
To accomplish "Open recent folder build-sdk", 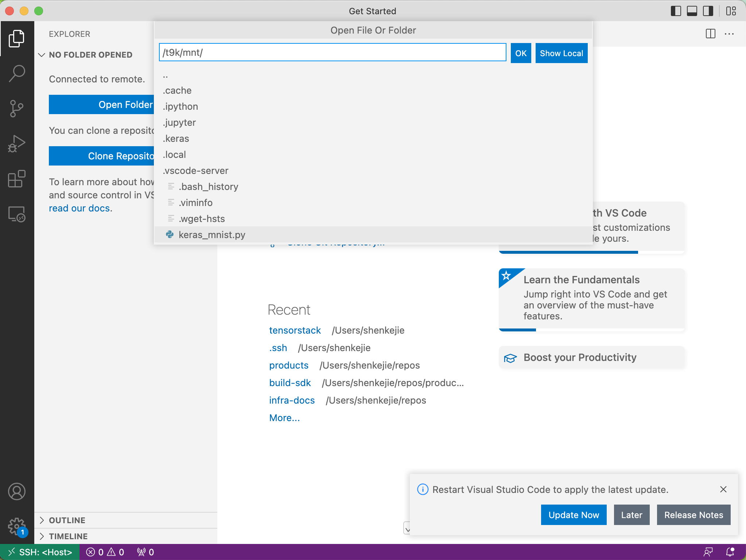I will pos(290,383).
